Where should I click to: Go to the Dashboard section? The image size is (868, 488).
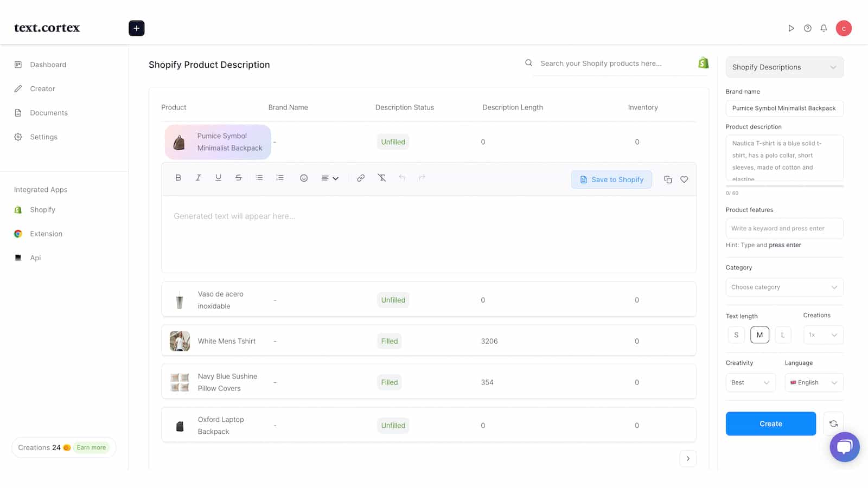pos(48,65)
